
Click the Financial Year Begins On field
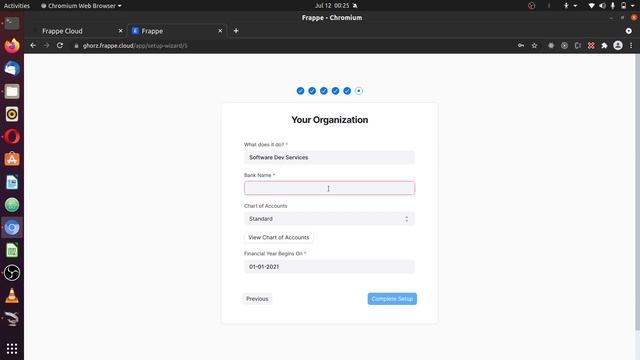click(329, 267)
